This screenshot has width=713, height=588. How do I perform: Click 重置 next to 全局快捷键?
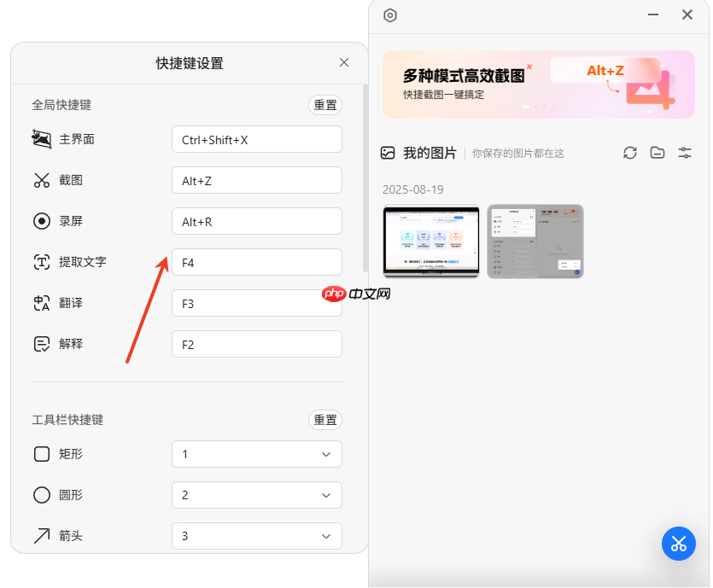tap(324, 105)
